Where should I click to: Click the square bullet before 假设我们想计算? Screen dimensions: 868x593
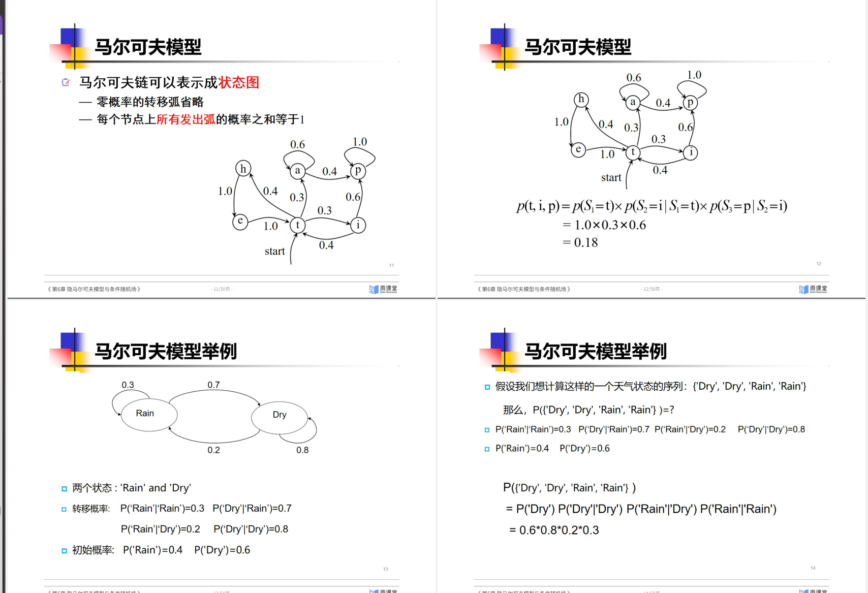pos(487,387)
